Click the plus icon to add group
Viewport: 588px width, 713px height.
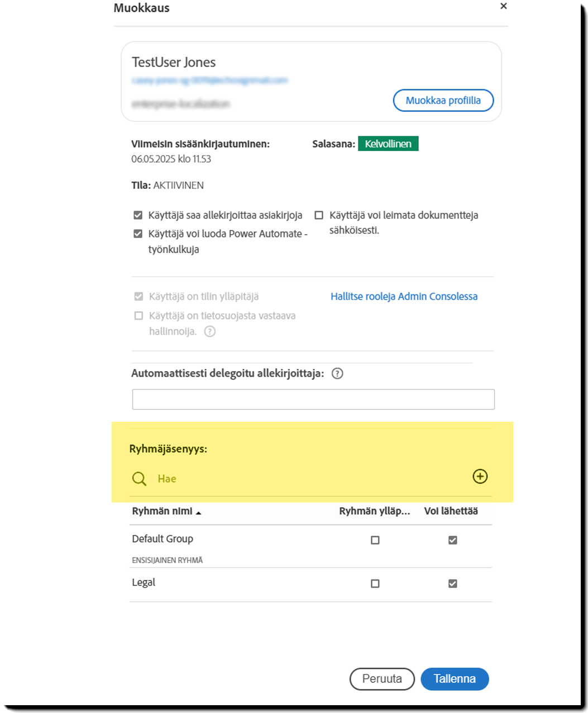(x=480, y=477)
